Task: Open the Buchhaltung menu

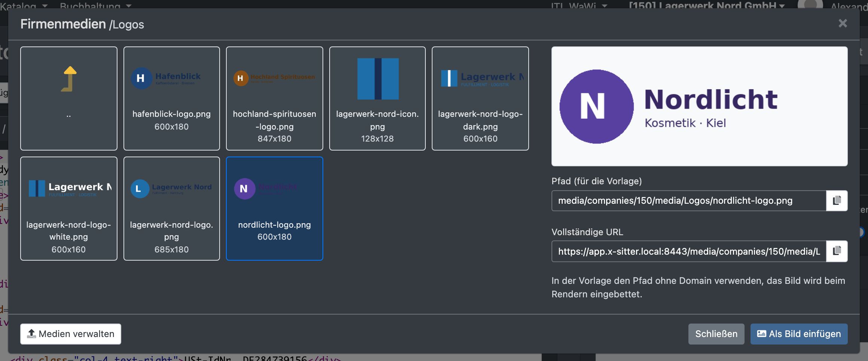Action: click(x=96, y=5)
